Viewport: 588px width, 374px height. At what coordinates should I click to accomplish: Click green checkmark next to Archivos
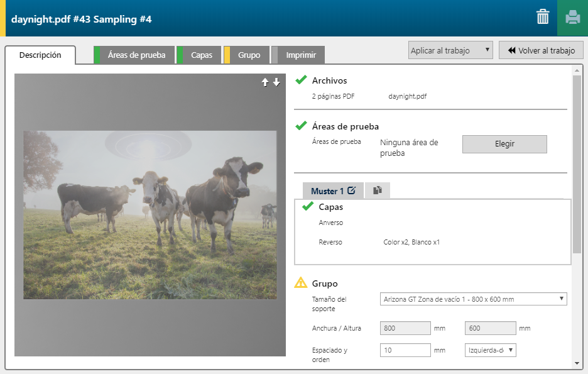(301, 80)
